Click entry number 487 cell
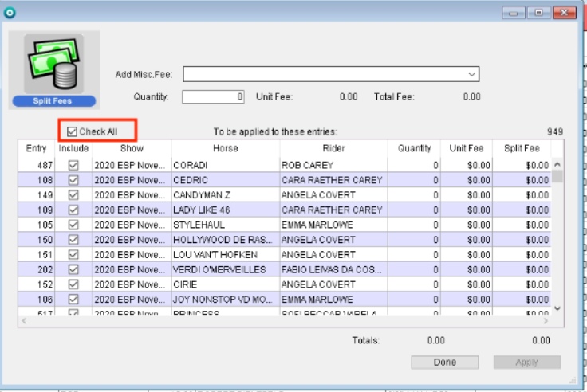 [x=37, y=165]
